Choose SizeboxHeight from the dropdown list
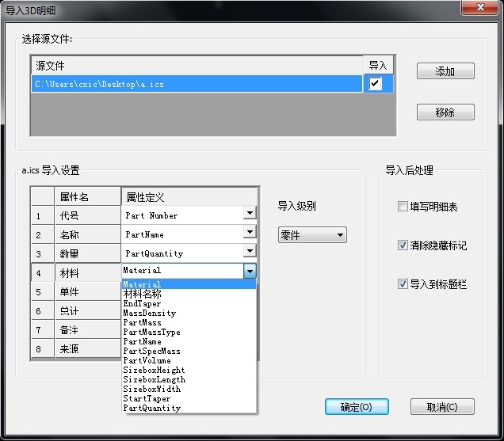 [x=189, y=370]
